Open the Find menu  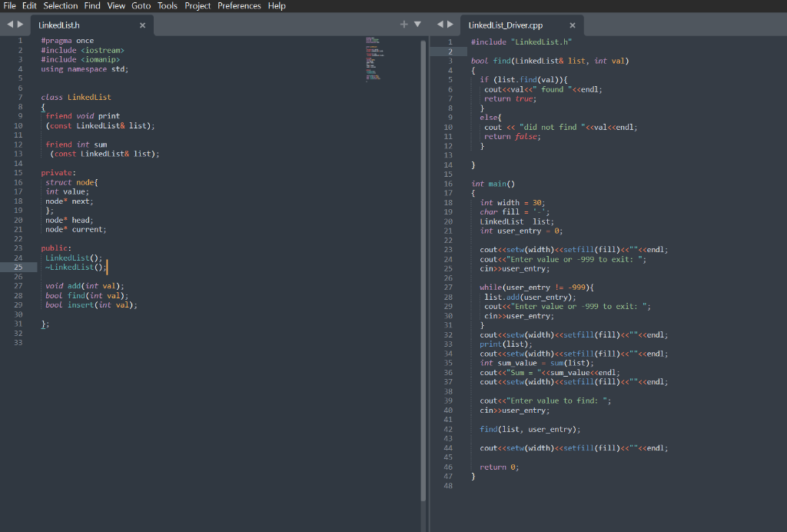tap(91, 5)
